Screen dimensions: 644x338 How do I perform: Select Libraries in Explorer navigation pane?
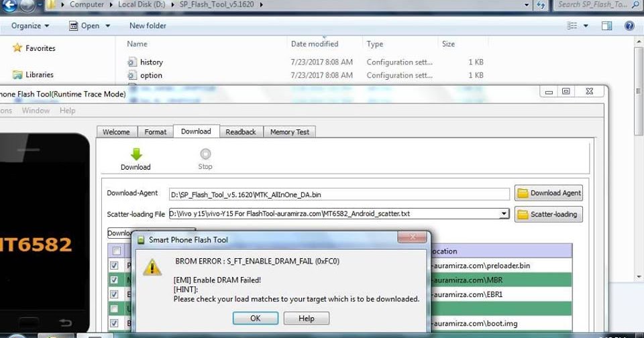pyautogui.click(x=40, y=74)
